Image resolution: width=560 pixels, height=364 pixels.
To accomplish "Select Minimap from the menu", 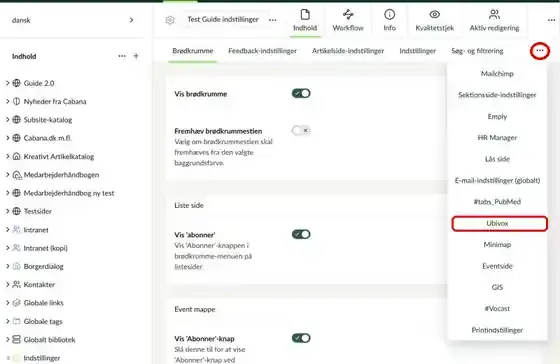I will click(x=497, y=245).
